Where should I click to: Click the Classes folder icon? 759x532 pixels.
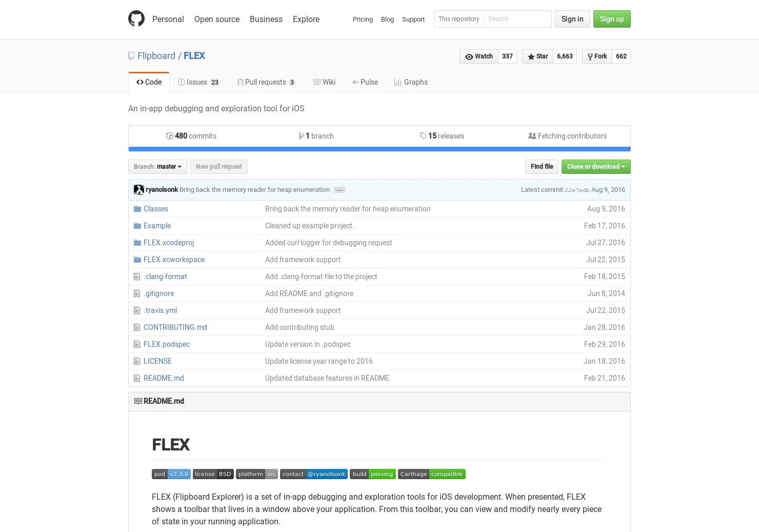[137, 209]
